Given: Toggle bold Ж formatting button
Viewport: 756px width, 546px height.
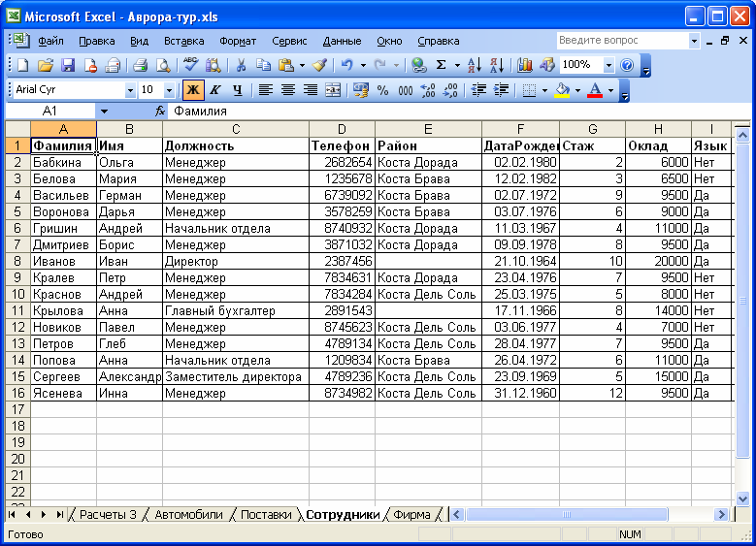Looking at the screenshot, I should click(x=193, y=90).
